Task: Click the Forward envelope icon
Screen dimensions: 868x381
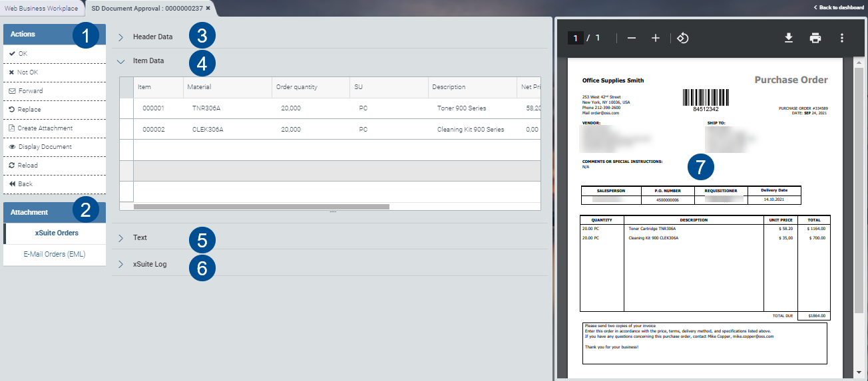Action: click(x=12, y=90)
